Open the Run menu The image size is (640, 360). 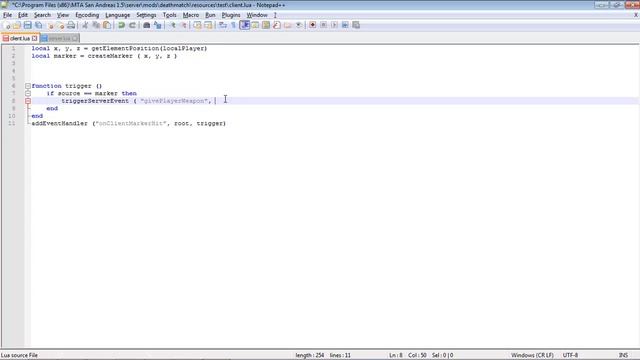coord(210,15)
